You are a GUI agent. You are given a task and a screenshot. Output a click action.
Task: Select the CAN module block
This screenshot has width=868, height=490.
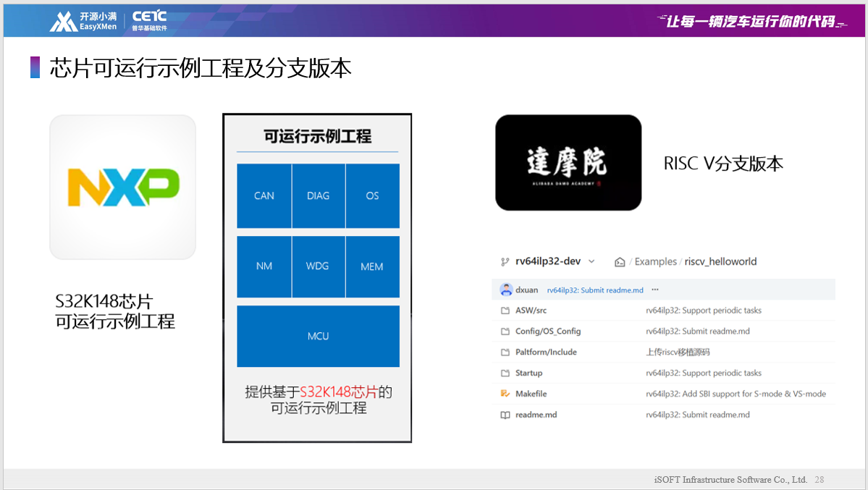[x=264, y=195]
